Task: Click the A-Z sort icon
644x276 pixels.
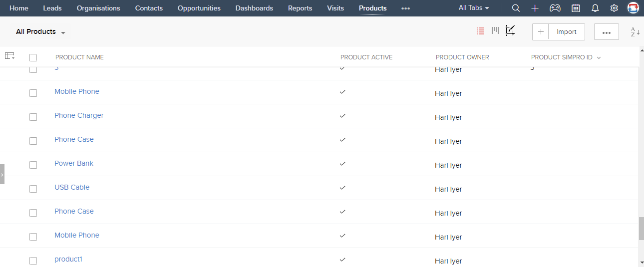Action: [635, 32]
